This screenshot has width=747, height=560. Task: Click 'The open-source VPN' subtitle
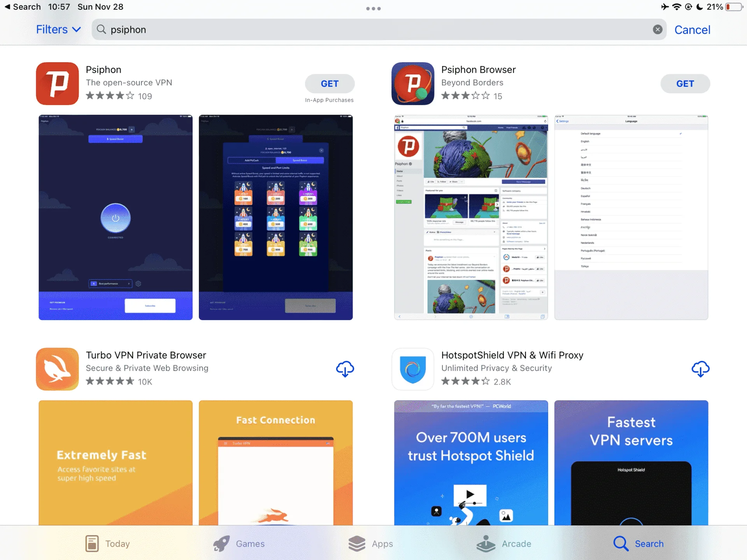pyautogui.click(x=129, y=82)
